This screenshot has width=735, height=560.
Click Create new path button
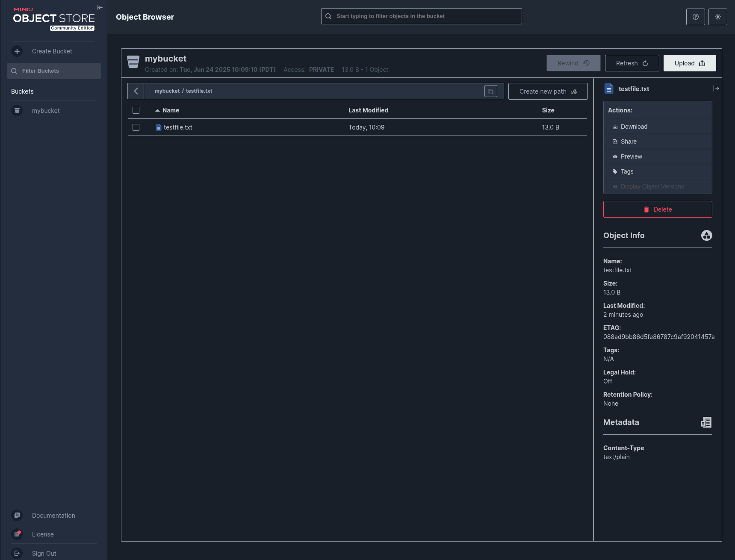click(548, 91)
